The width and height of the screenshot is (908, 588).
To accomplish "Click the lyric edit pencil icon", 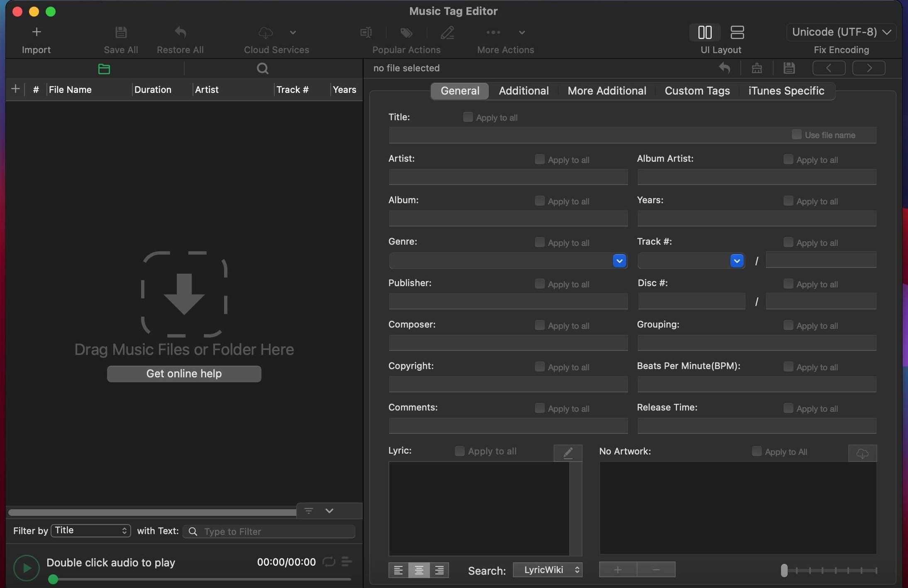I will [568, 453].
